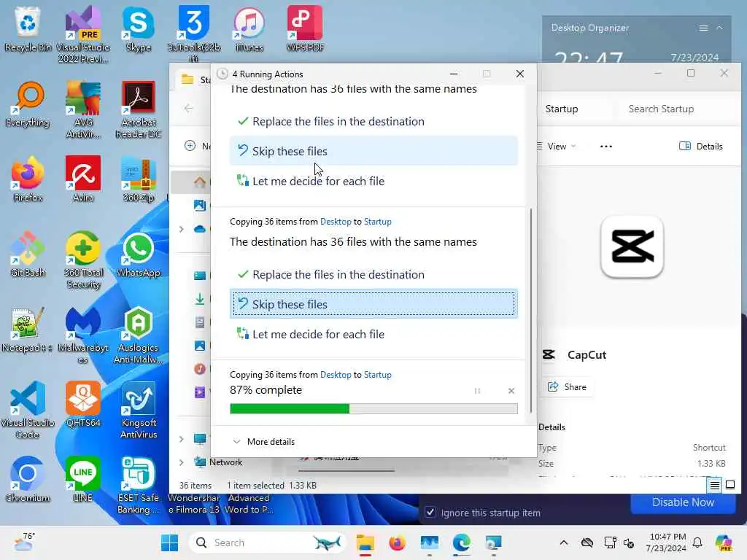Open the notifications bell in tray
Viewport: 747px width, 560px height.
697,542
